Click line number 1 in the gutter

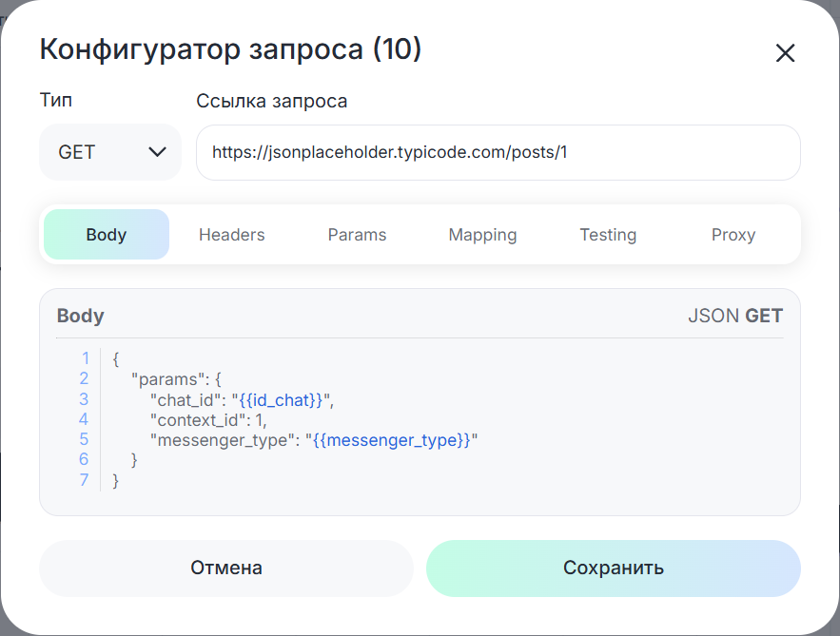pyautogui.click(x=85, y=358)
